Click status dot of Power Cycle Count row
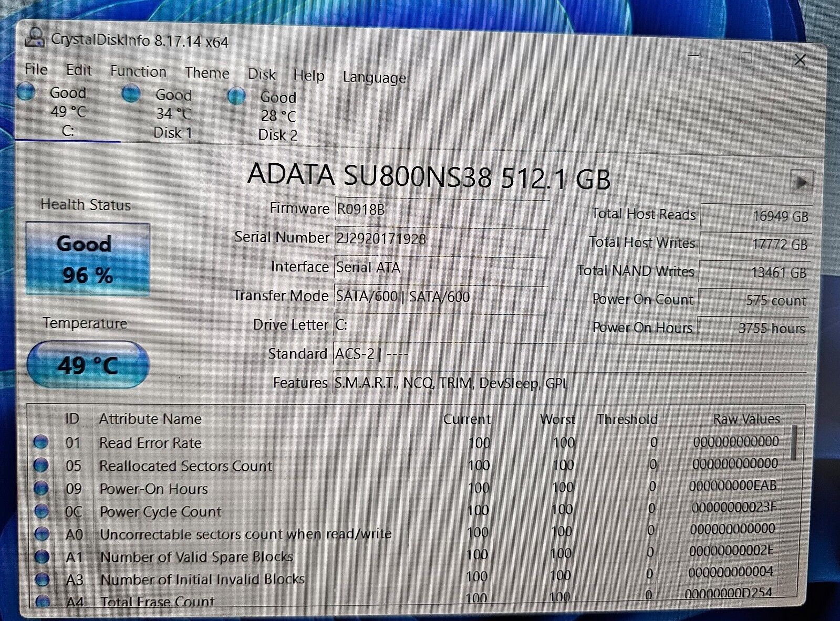The image size is (840, 621). tap(42, 511)
